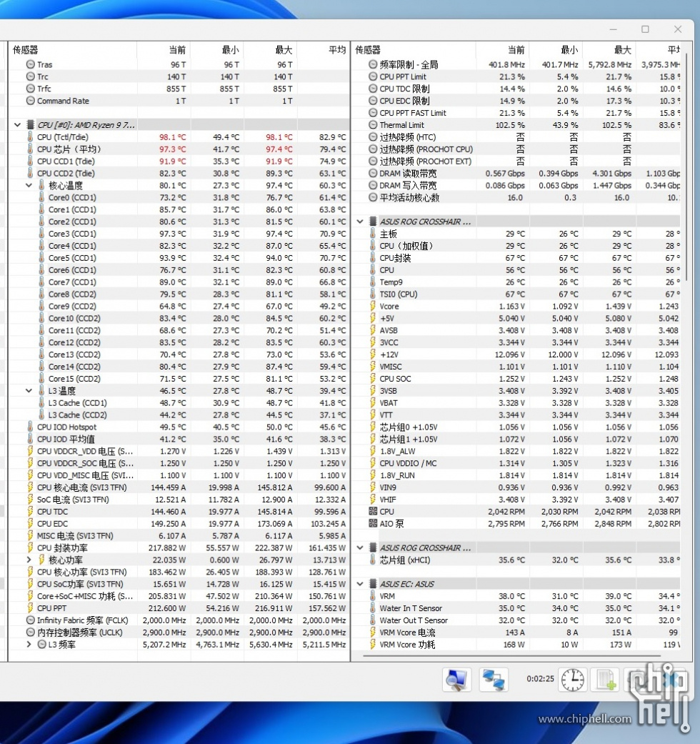
Task: Select the 频率限制 - 全局 row
Action: [516, 64]
